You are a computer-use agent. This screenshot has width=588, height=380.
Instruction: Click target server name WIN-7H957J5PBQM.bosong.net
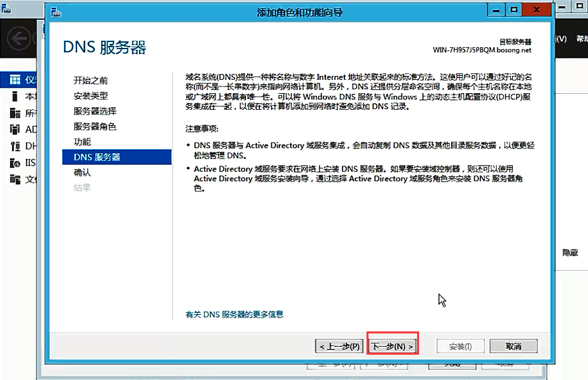pyautogui.click(x=482, y=50)
